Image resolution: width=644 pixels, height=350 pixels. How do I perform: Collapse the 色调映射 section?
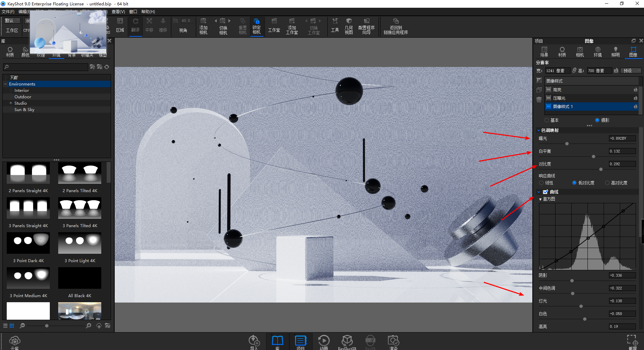tap(539, 130)
